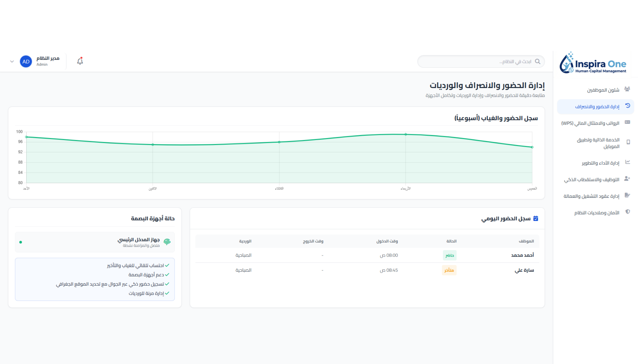Click the search magnifier icon

pos(538,61)
